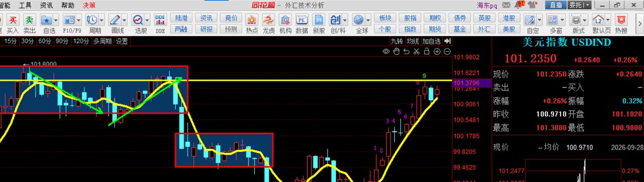Zoom in with the plus circle icon
This screenshot has width=644, height=182.
click(437, 51)
